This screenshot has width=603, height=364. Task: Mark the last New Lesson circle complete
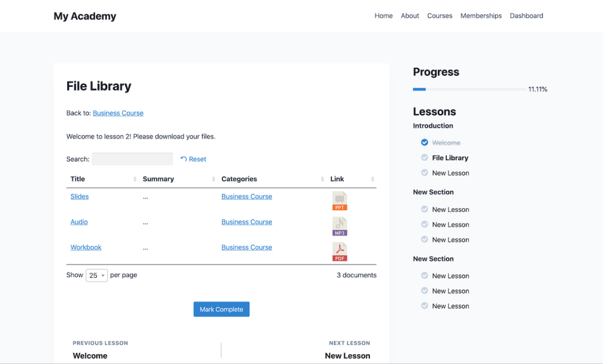point(424,306)
